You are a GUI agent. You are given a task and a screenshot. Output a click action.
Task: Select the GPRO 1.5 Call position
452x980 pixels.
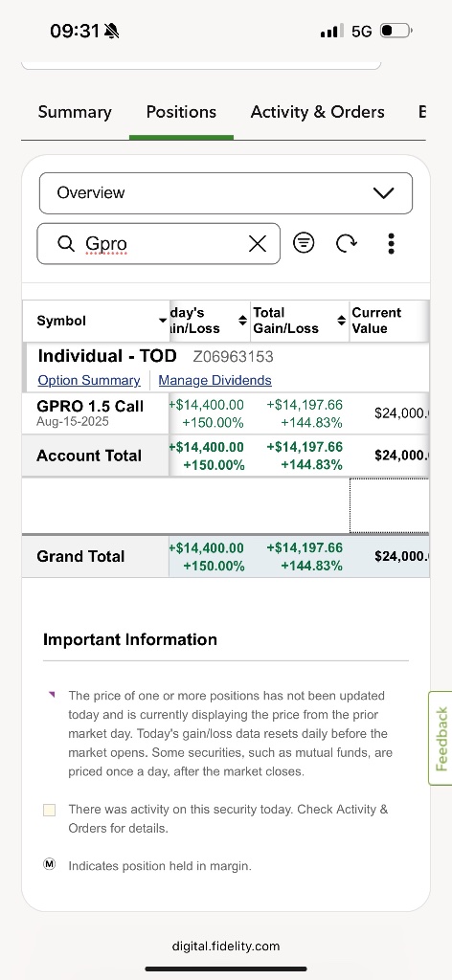[91, 413]
